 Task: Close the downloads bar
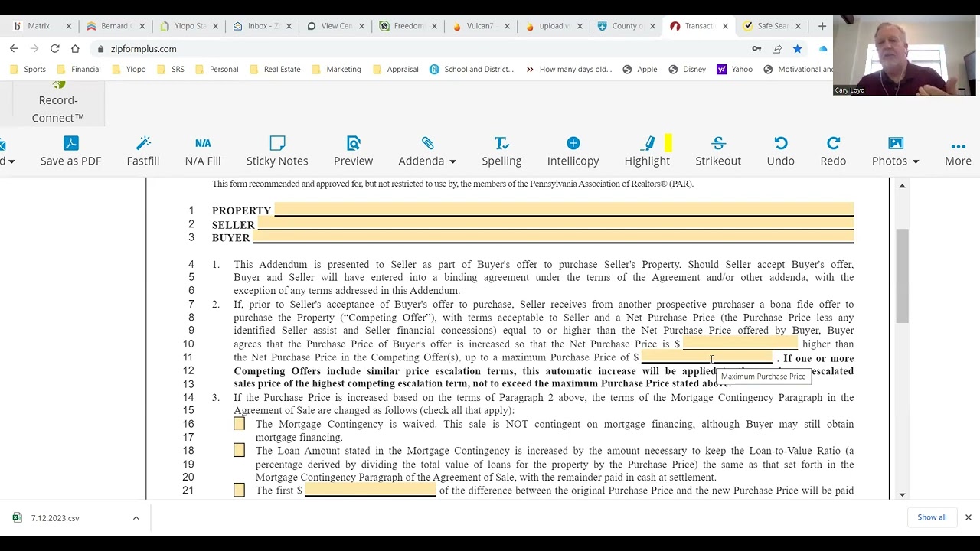tap(968, 517)
